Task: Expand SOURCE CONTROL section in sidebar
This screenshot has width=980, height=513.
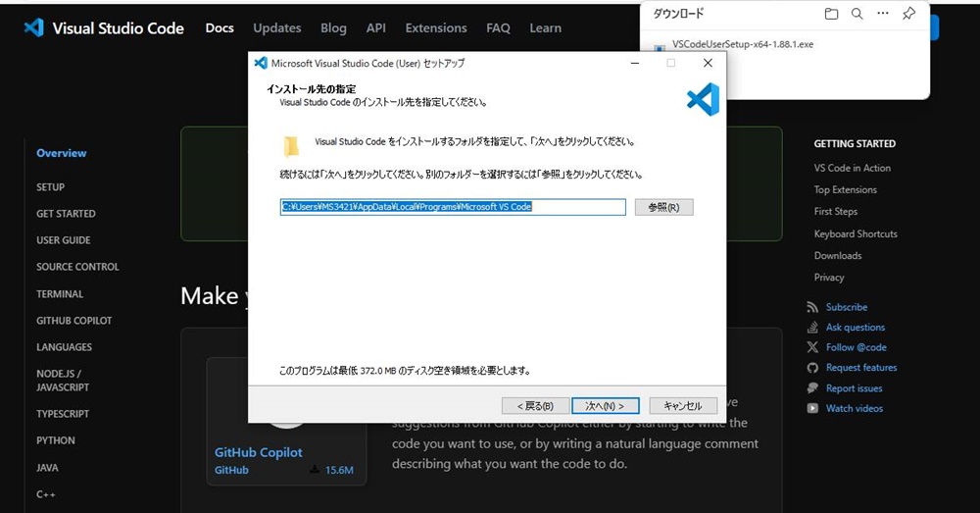Action: point(77,267)
